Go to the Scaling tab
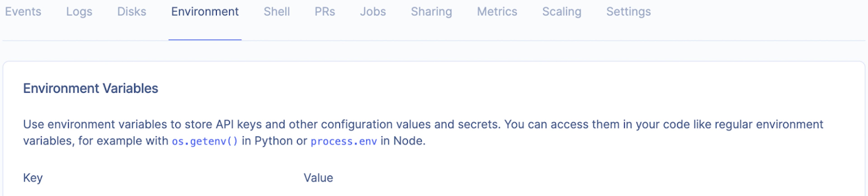Image resolution: width=868 pixels, height=196 pixels. pos(561,12)
